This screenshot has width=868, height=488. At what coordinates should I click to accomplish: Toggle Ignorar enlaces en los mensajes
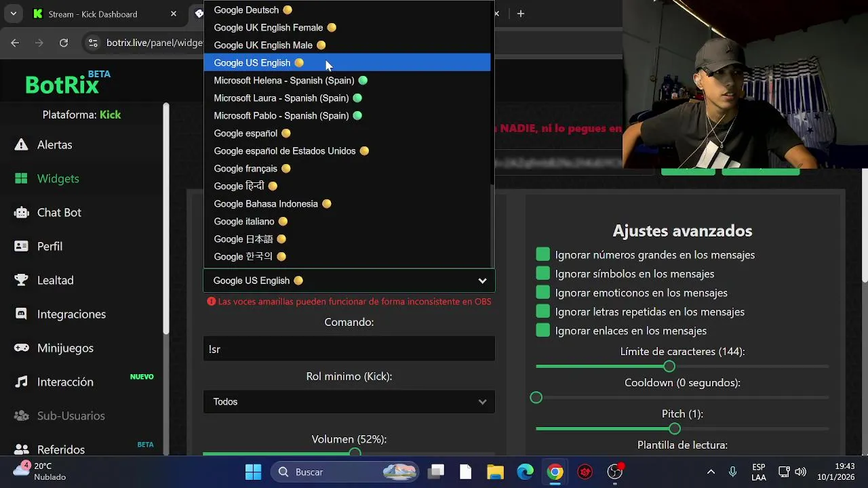click(542, 330)
